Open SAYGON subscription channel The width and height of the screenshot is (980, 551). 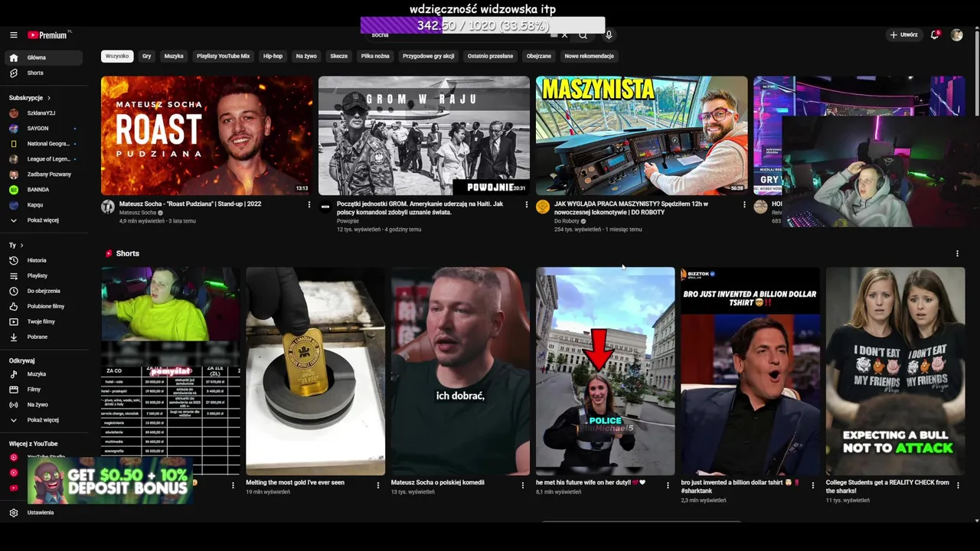pyautogui.click(x=44, y=129)
